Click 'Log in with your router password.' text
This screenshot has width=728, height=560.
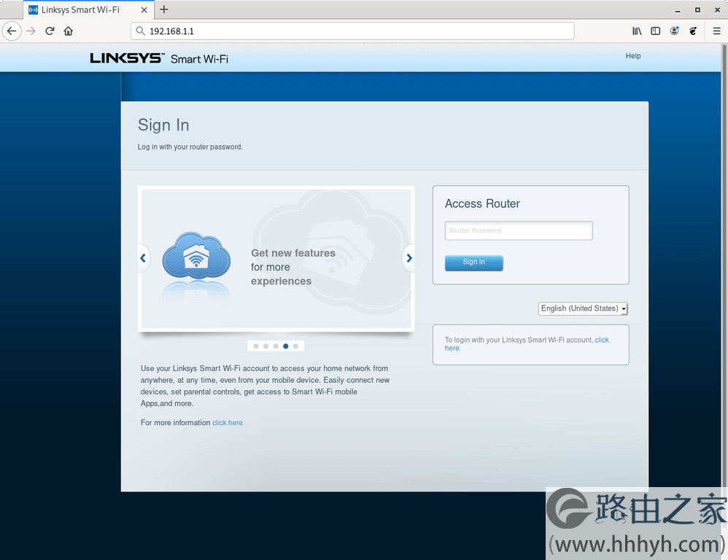(190, 147)
